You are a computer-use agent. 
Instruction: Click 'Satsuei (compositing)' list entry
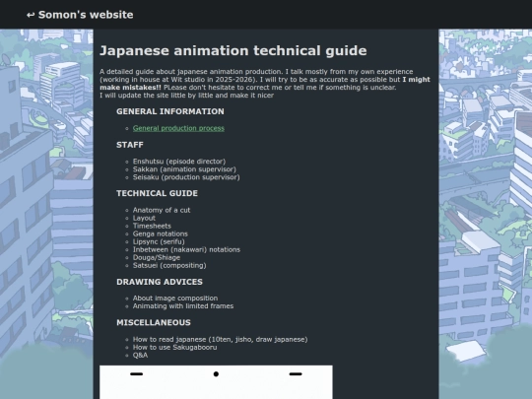(x=169, y=265)
